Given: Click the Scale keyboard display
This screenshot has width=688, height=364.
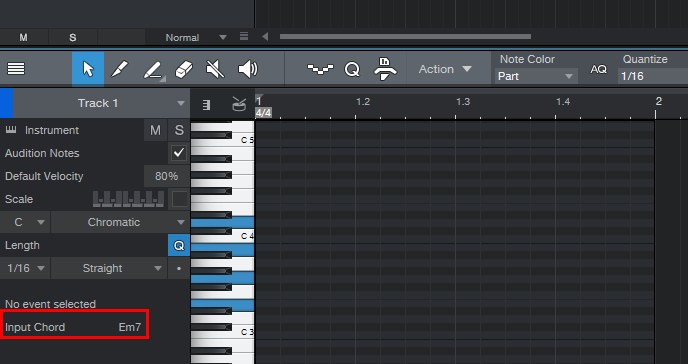Looking at the screenshot, I should click(x=129, y=199).
